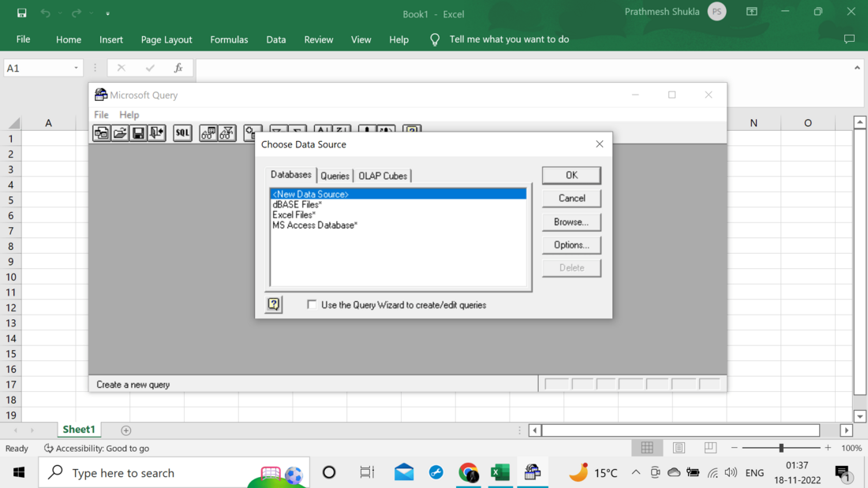
Task: Click the Undo arrow in Excel title bar
Action: (46, 13)
